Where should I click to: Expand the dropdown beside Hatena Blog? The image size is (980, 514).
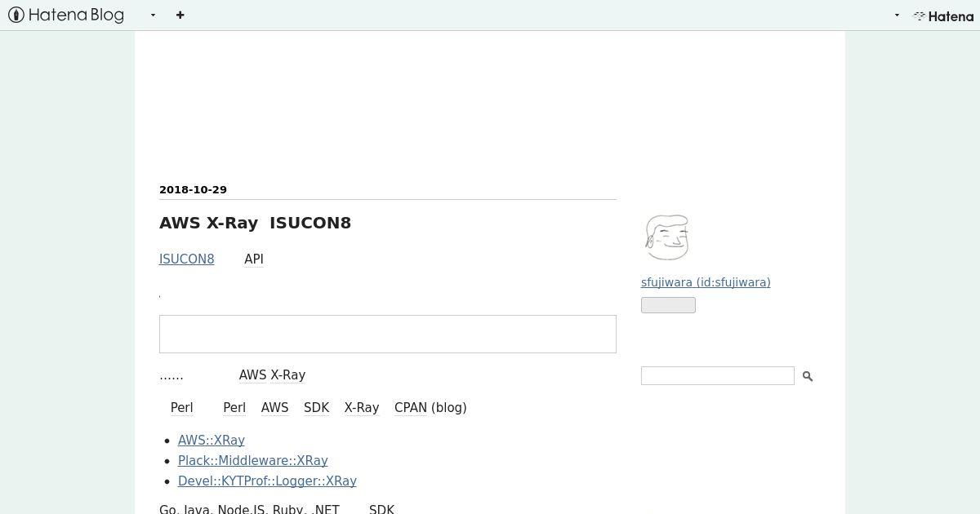coord(153,16)
